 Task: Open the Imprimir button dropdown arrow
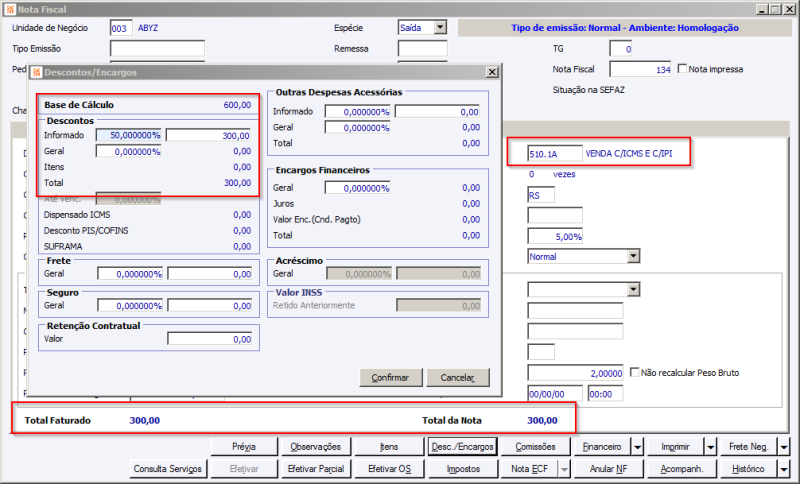[711, 447]
